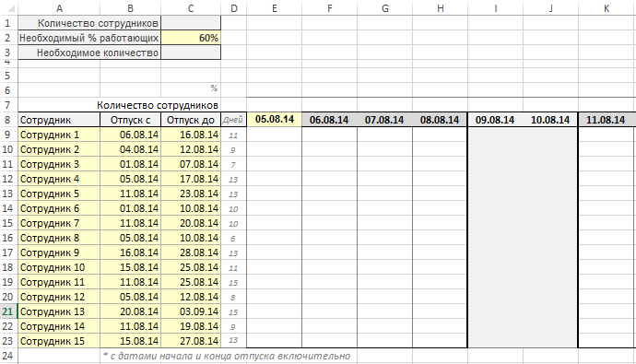Select the Отпуск до header cell
Viewport: 636px width, 364px height.
coord(191,120)
